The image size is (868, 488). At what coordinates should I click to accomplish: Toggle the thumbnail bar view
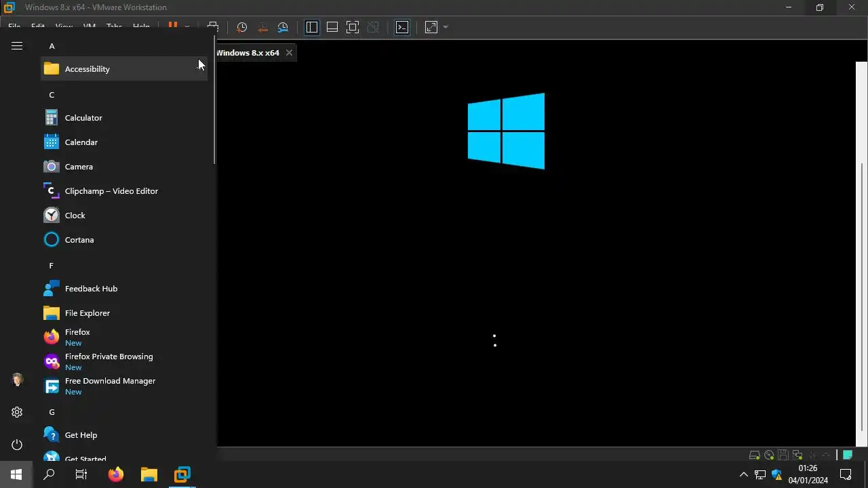point(332,27)
